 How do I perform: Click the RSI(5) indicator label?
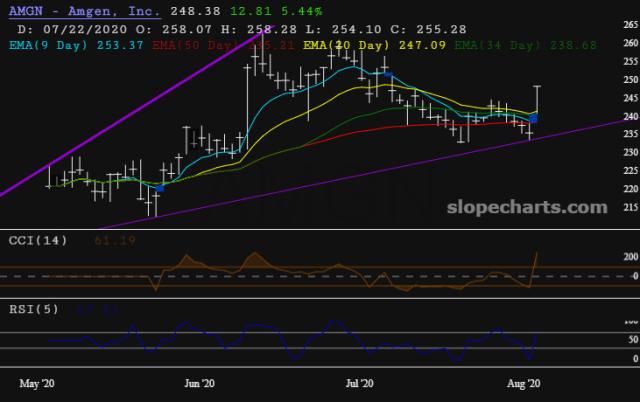(30, 310)
